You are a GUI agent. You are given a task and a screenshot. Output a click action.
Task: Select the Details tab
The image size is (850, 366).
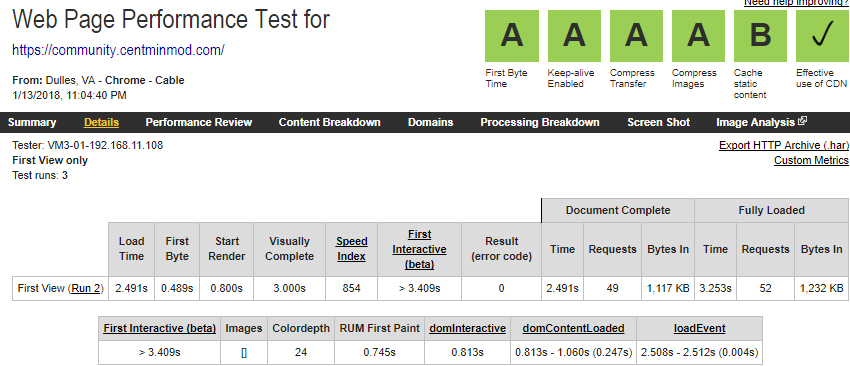click(x=101, y=123)
